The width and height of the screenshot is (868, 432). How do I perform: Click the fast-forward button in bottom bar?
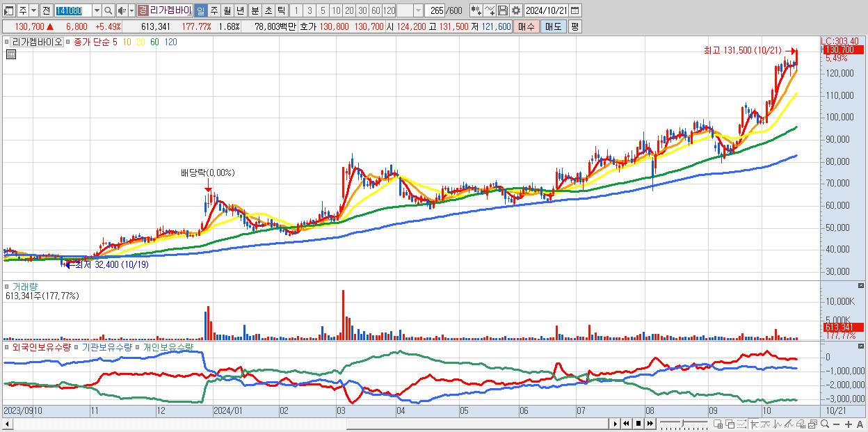click(x=650, y=424)
